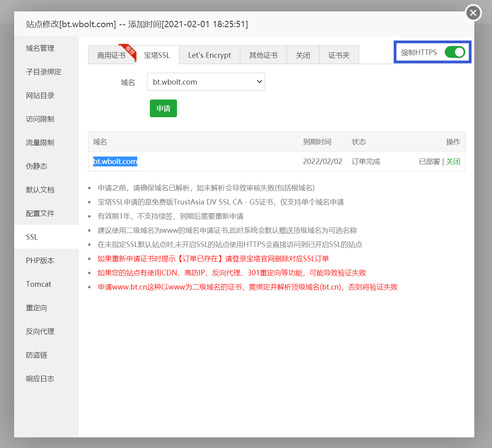Open the Tomcat sidebar section
This screenshot has height=448, width=492.
tap(38, 284)
